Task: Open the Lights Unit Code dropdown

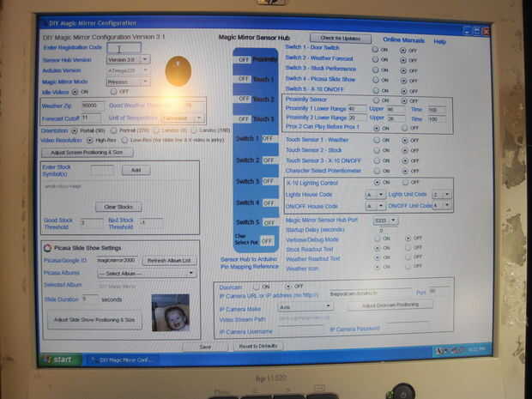Action: point(441,195)
